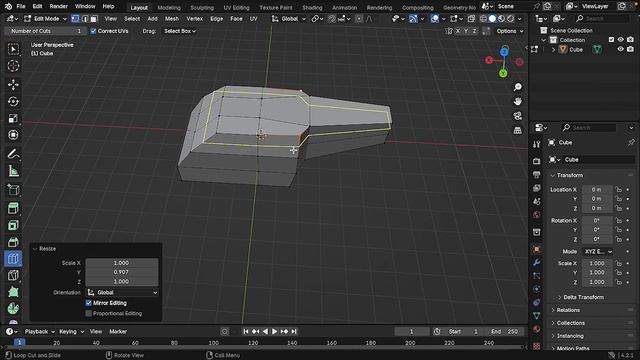Image resolution: width=640 pixels, height=360 pixels.
Task: Collapse the Transform panel
Action: click(x=569, y=175)
